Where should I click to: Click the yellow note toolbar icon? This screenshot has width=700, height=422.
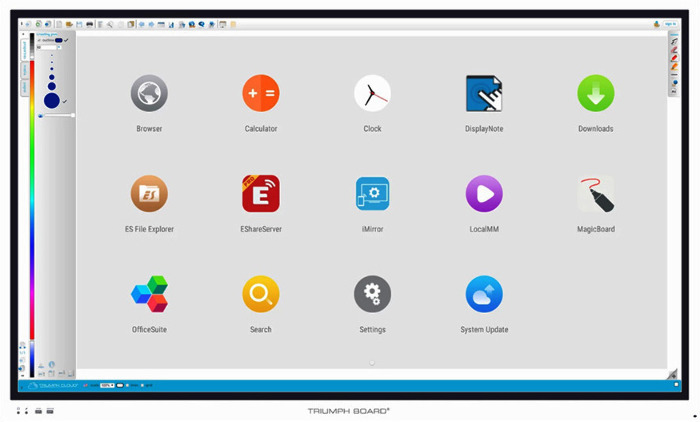click(x=233, y=24)
